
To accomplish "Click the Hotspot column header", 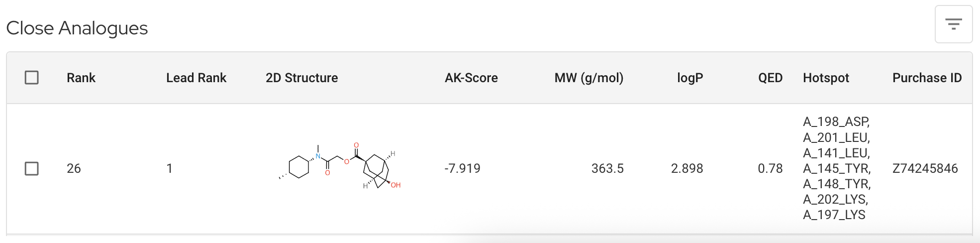I will point(826,78).
